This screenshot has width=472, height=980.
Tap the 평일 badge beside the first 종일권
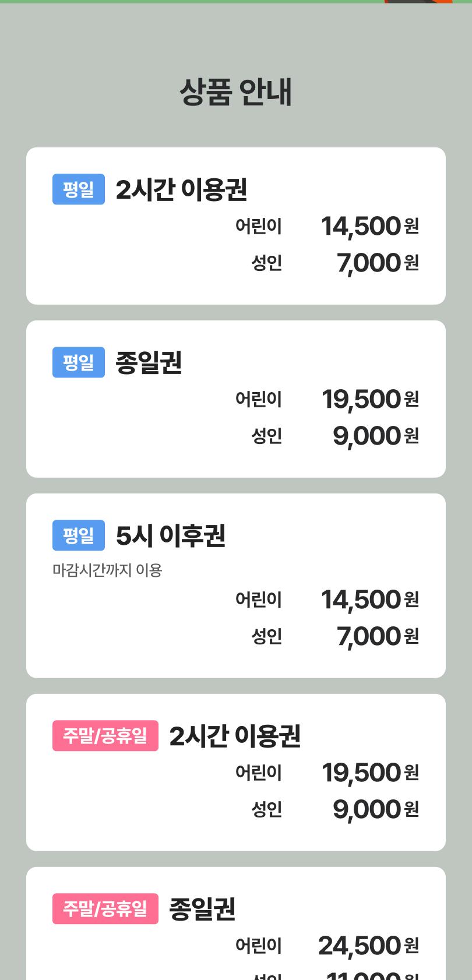[79, 362]
